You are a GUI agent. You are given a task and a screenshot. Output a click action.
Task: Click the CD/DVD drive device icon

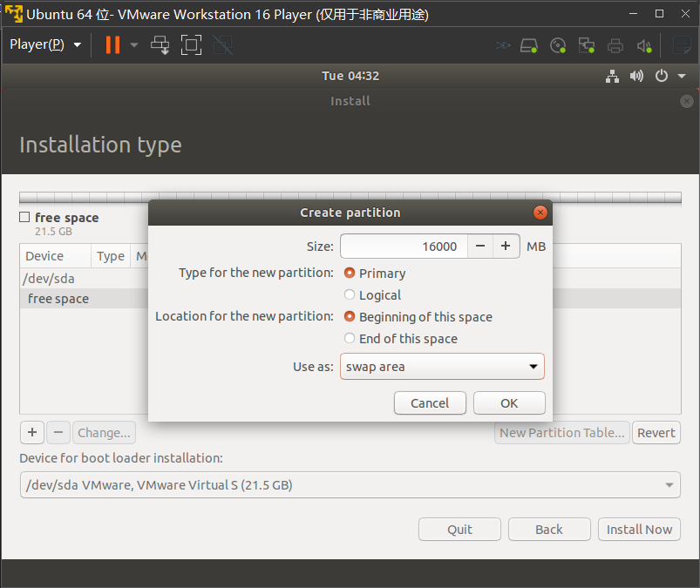coord(558,45)
